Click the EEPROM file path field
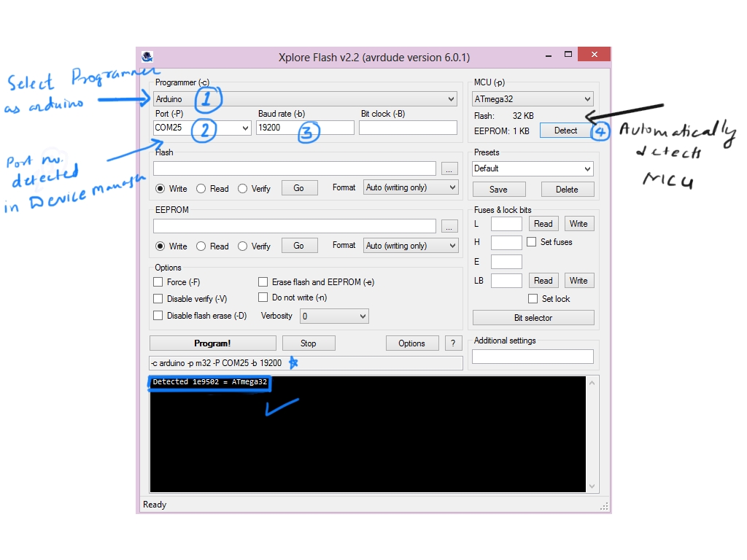 (x=295, y=226)
